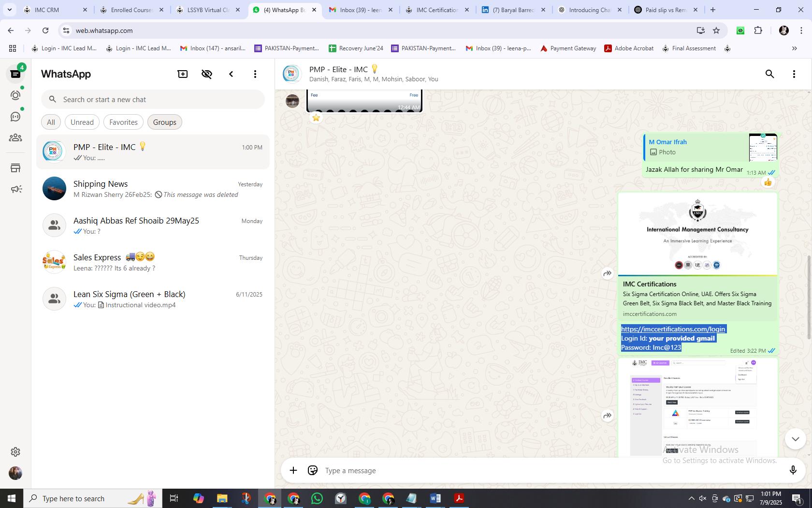Open File Explorer from the taskbar

pyautogui.click(x=222, y=498)
